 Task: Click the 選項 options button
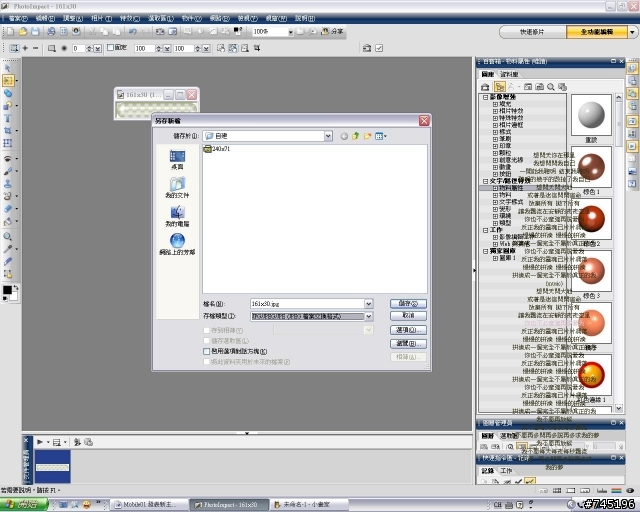408,330
